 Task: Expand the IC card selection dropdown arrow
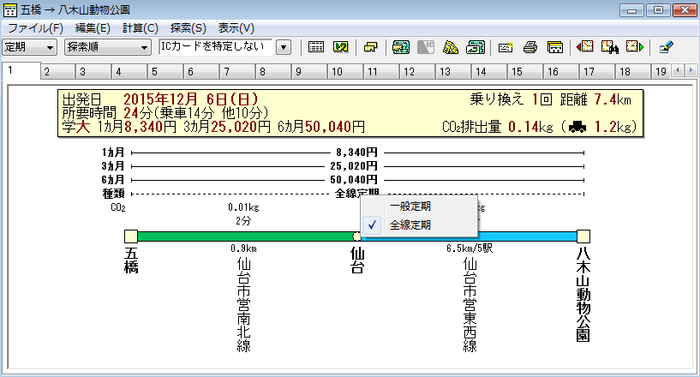[283, 47]
